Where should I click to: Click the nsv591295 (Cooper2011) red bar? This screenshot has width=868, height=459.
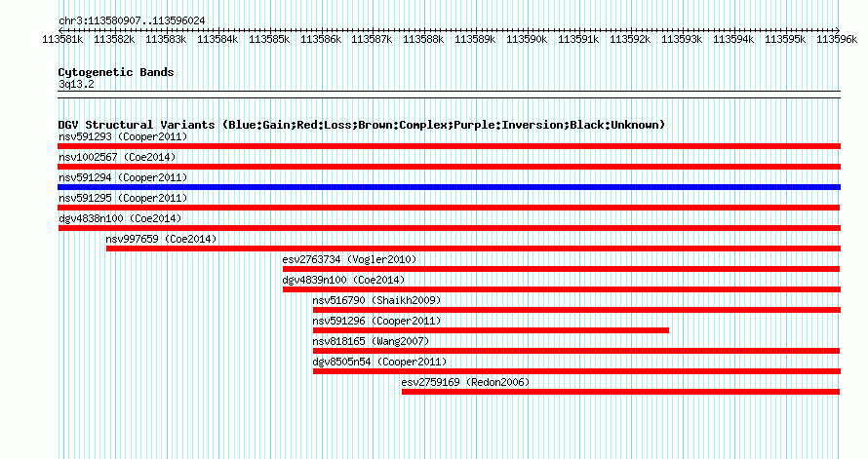point(449,208)
